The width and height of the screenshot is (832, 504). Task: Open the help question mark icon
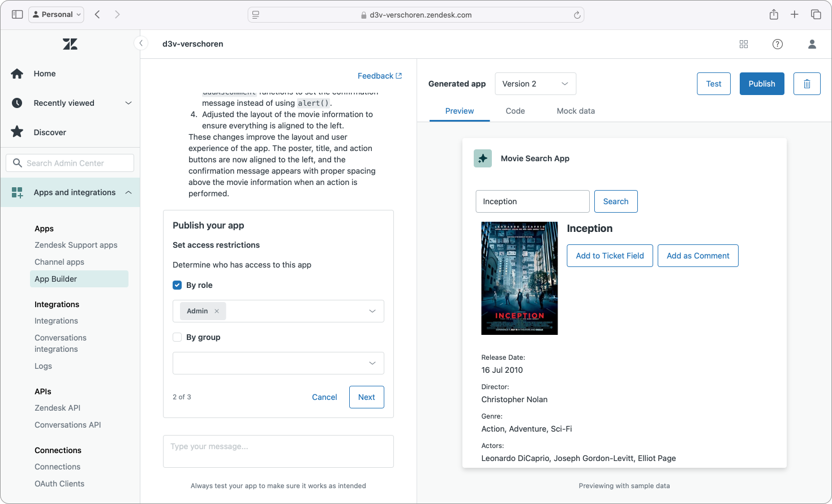778,44
